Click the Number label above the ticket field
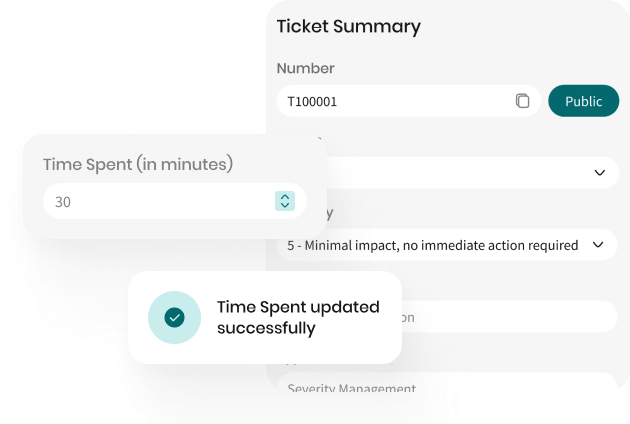The height and width of the screenshot is (424, 630). [305, 68]
